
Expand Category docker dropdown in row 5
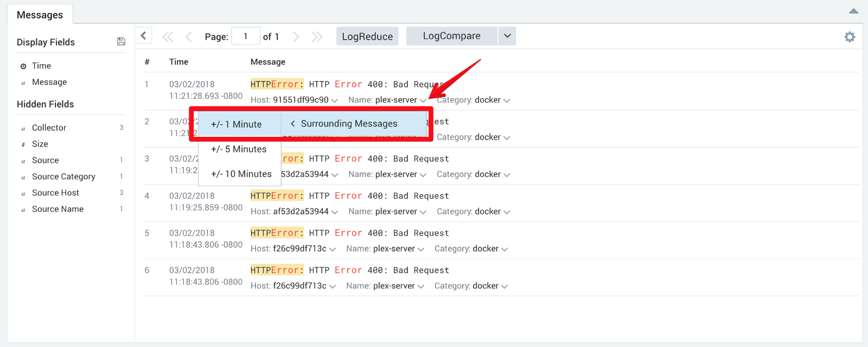[x=505, y=249]
